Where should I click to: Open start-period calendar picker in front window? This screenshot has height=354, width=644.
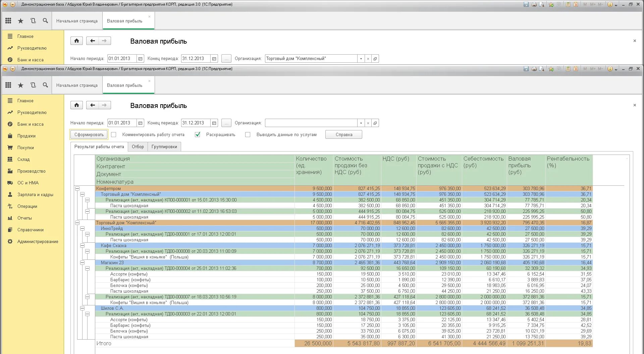(x=141, y=123)
